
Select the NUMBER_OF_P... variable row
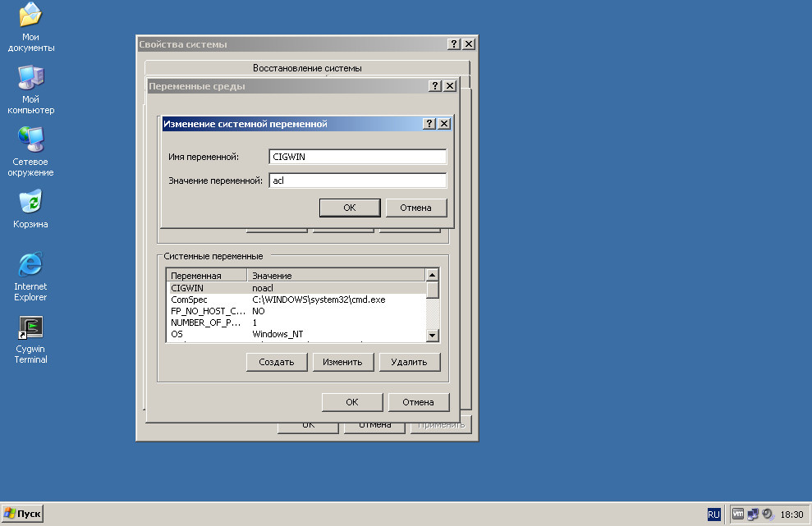point(298,322)
